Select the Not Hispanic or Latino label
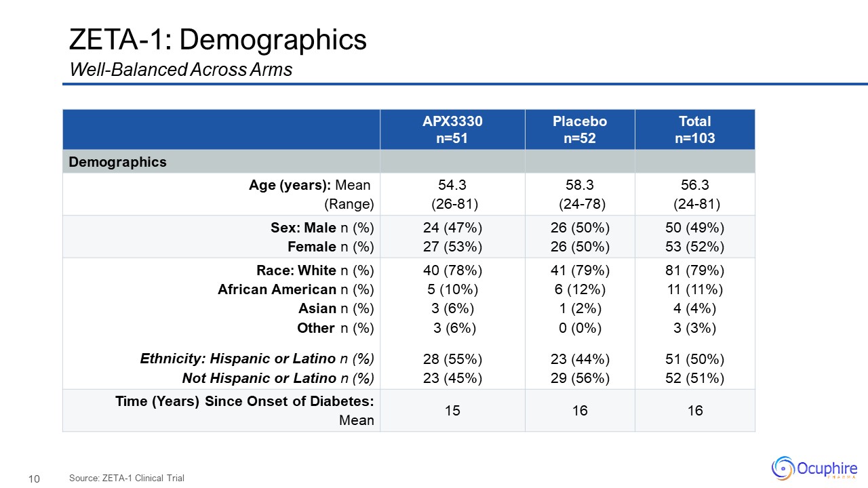 [278, 378]
